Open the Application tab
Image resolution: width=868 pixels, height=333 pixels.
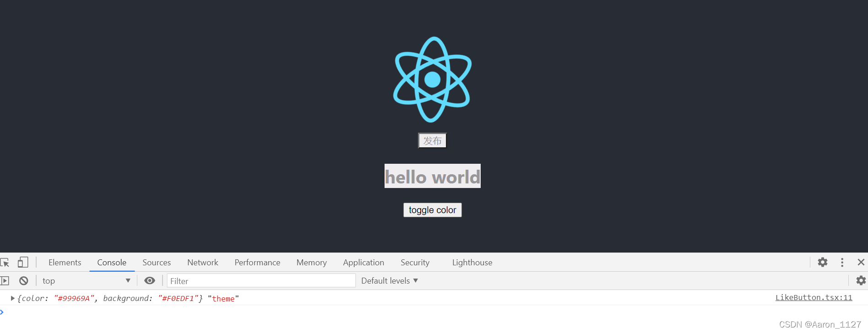[363, 262]
